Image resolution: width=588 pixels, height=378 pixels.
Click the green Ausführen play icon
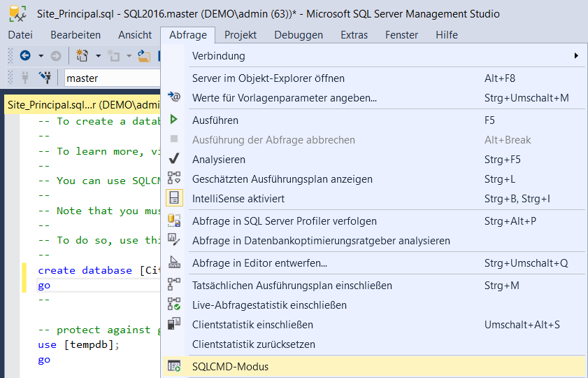(x=174, y=120)
